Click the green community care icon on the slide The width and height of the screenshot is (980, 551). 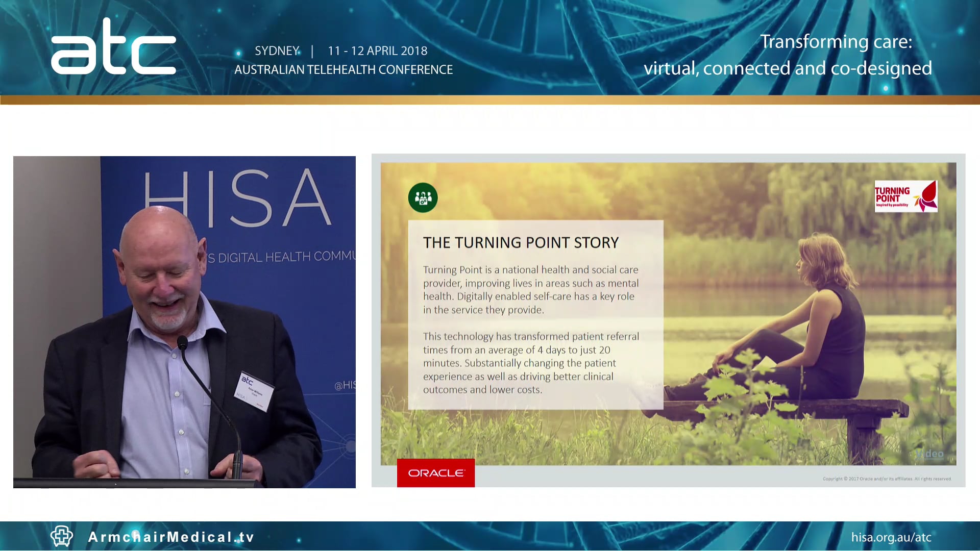pos(422,198)
